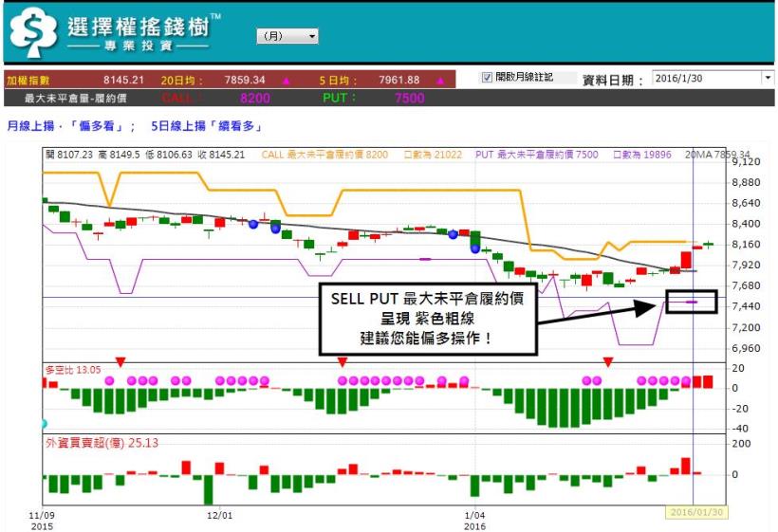Click the money tree logo icon
Image resolution: width=778 pixels, height=532 pixels.
pos(34,32)
